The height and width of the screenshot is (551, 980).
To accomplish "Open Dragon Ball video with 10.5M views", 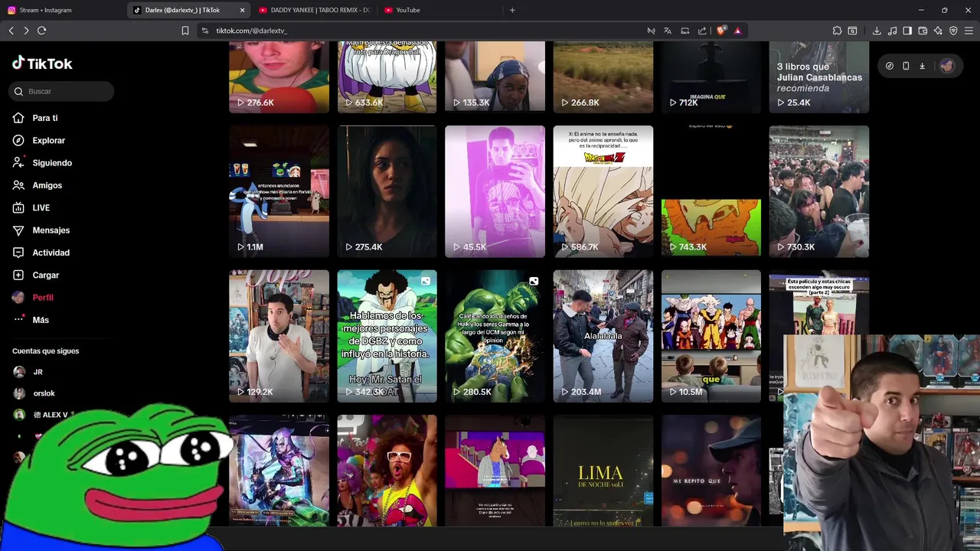I will point(711,336).
